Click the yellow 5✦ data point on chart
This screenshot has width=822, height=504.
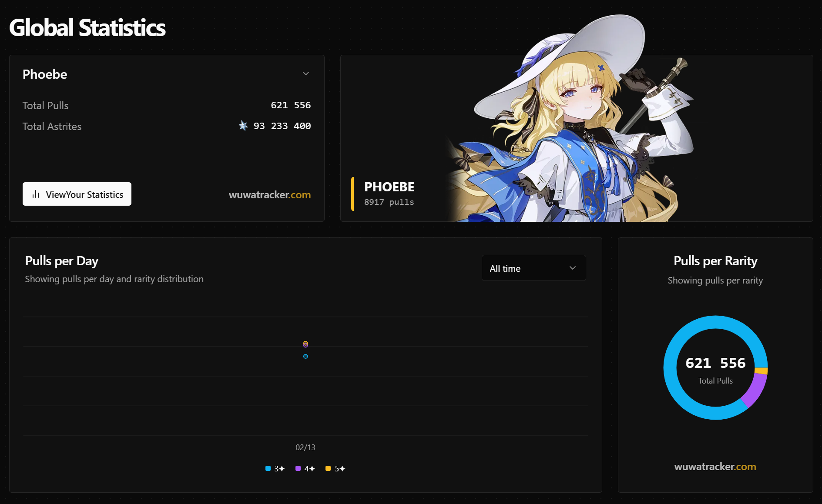tap(305, 343)
